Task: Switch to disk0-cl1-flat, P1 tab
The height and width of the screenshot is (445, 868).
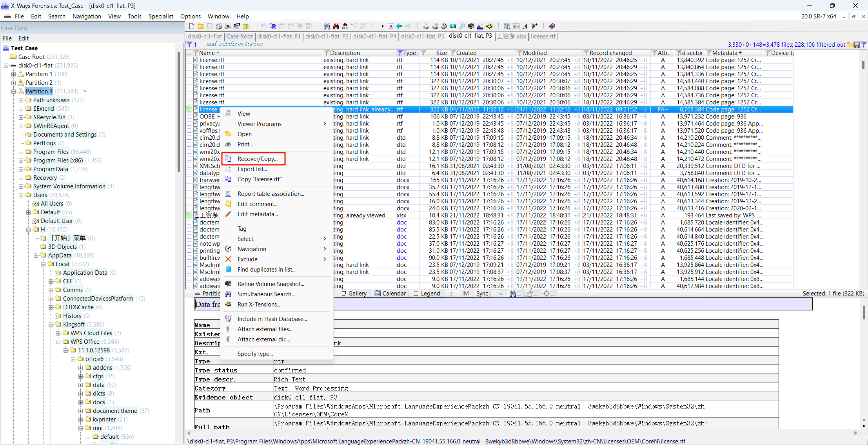Action: pos(279,36)
